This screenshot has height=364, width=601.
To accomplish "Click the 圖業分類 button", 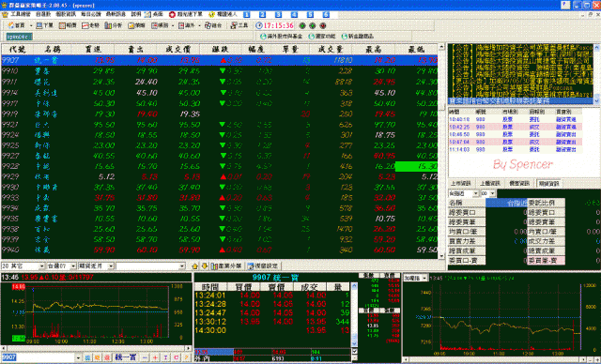I will coord(227,265).
